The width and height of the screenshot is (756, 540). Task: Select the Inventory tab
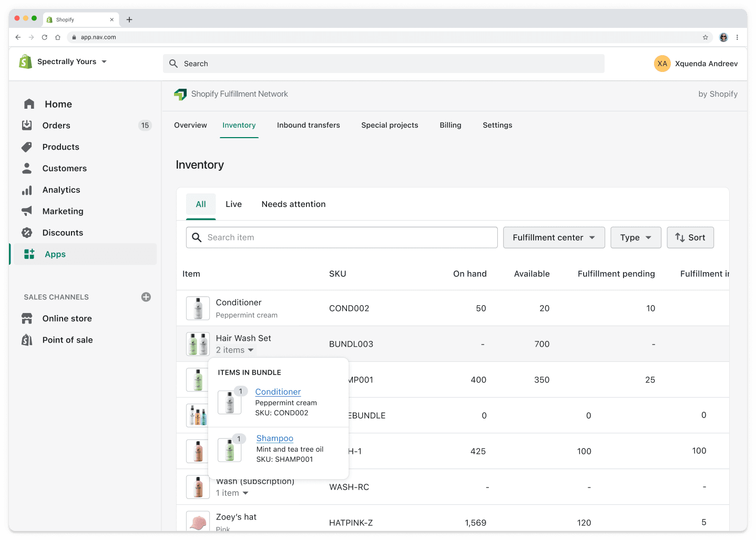coord(239,125)
